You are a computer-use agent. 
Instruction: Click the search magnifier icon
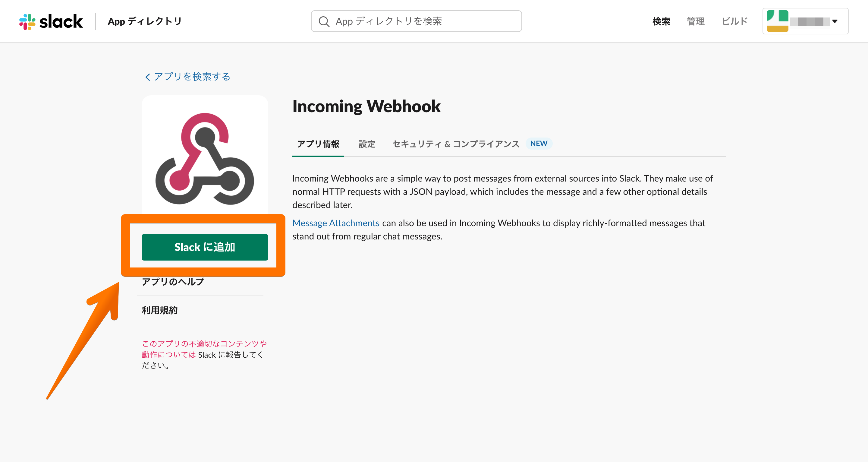pyautogui.click(x=324, y=21)
